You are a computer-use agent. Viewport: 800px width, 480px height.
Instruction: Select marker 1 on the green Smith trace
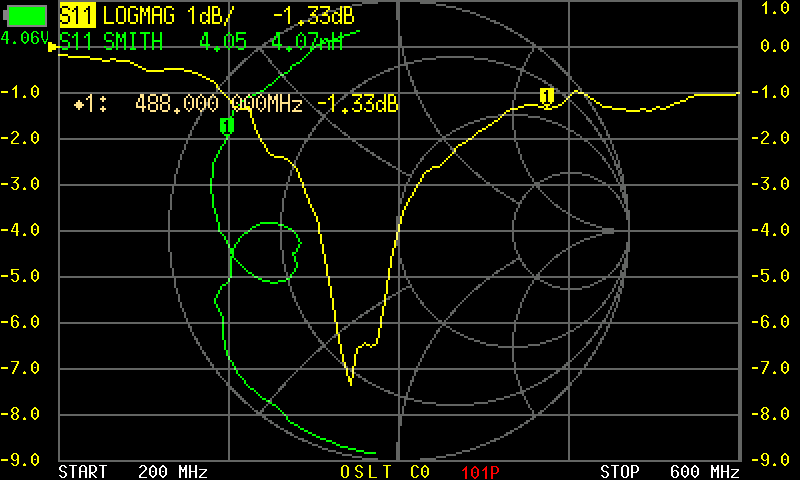(x=226, y=126)
